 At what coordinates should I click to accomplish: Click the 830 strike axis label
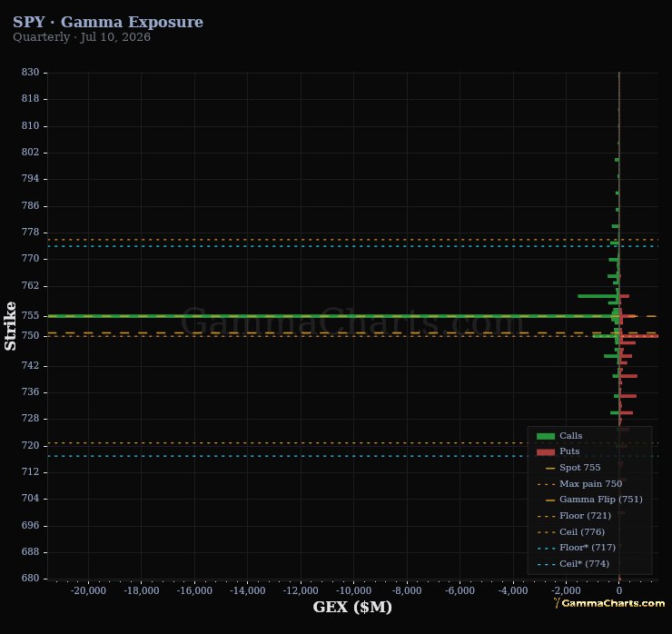coord(31,72)
